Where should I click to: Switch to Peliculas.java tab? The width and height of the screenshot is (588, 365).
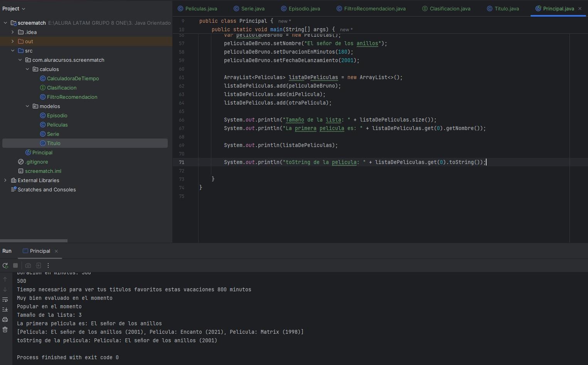pos(197,8)
